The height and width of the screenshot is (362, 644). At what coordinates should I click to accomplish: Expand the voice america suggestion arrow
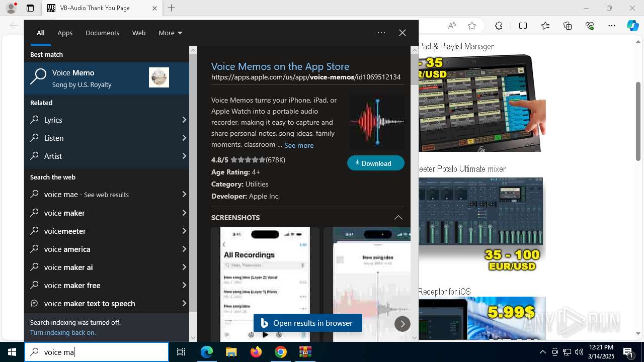click(184, 249)
